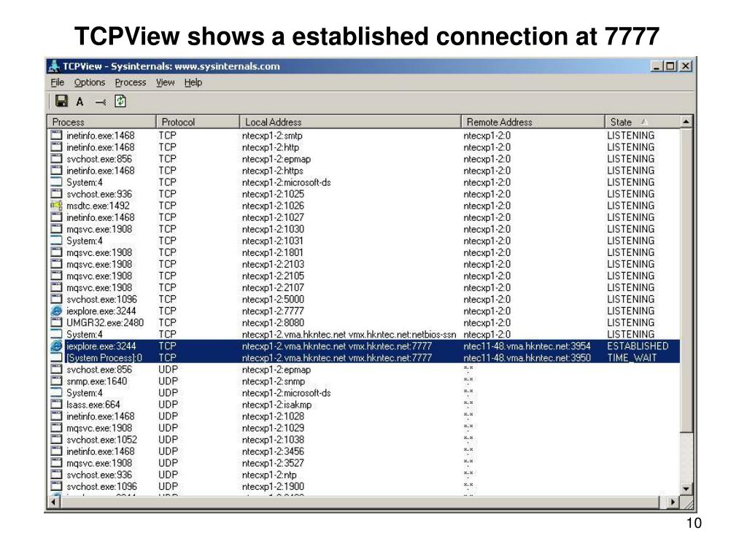
Task: Click local address ntecxp1-2:ntp
Action: [x=269, y=475]
